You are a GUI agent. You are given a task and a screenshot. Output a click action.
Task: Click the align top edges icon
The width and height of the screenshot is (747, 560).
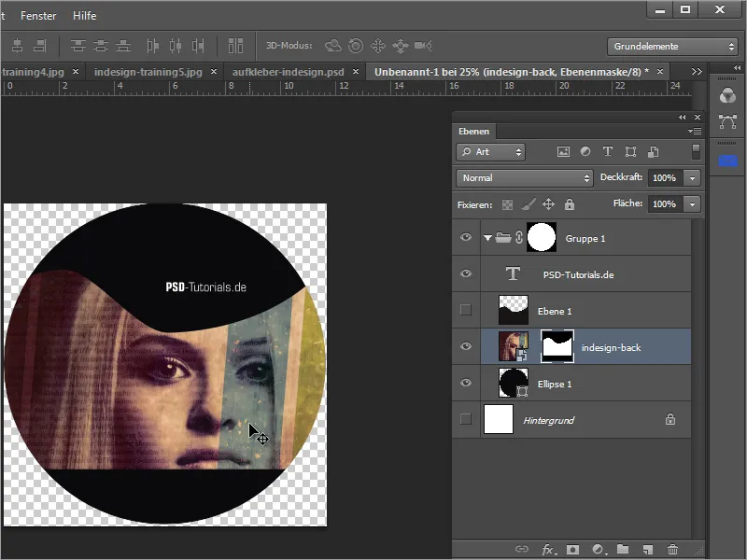[78, 46]
